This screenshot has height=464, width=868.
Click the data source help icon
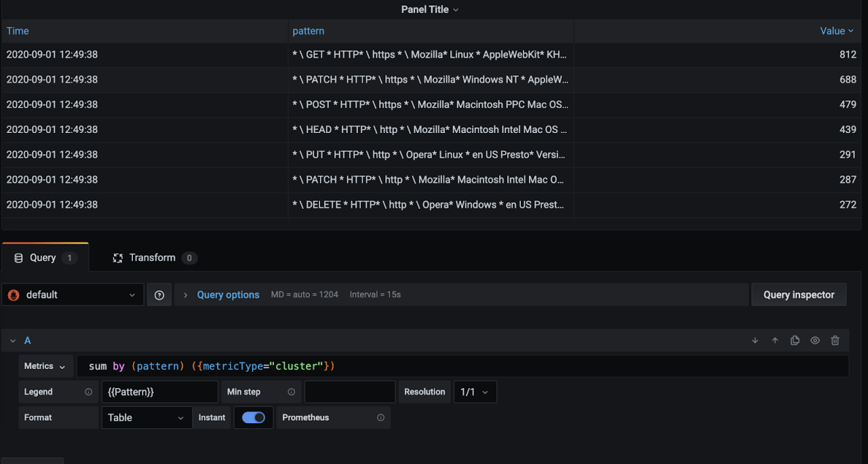coord(159,295)
